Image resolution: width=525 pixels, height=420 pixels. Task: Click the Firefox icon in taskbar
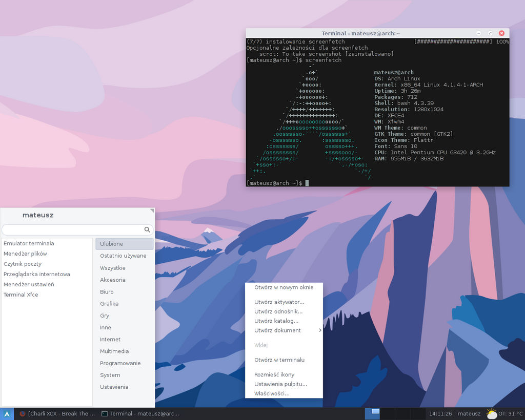[x=23, y=414]
